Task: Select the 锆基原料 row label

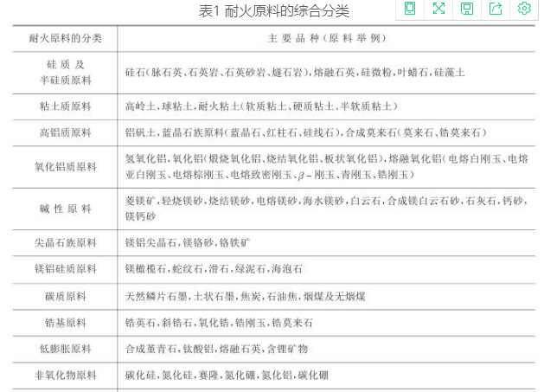Action: [x=66, y=323]
